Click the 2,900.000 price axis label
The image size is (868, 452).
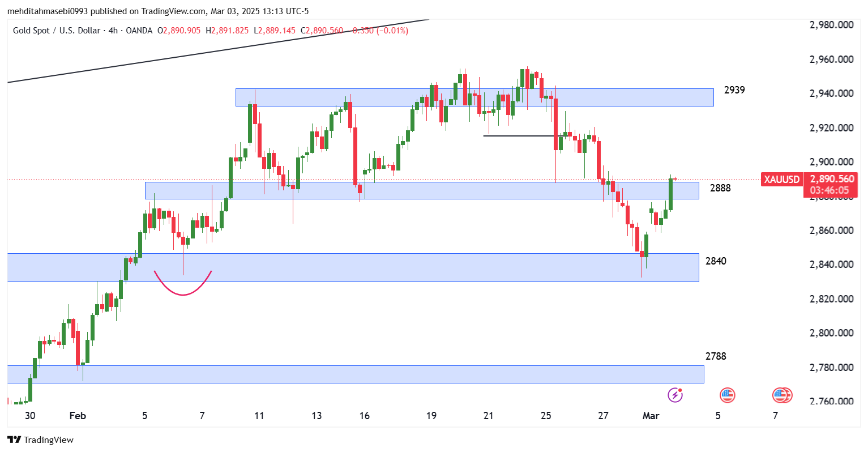click(832, 162)
